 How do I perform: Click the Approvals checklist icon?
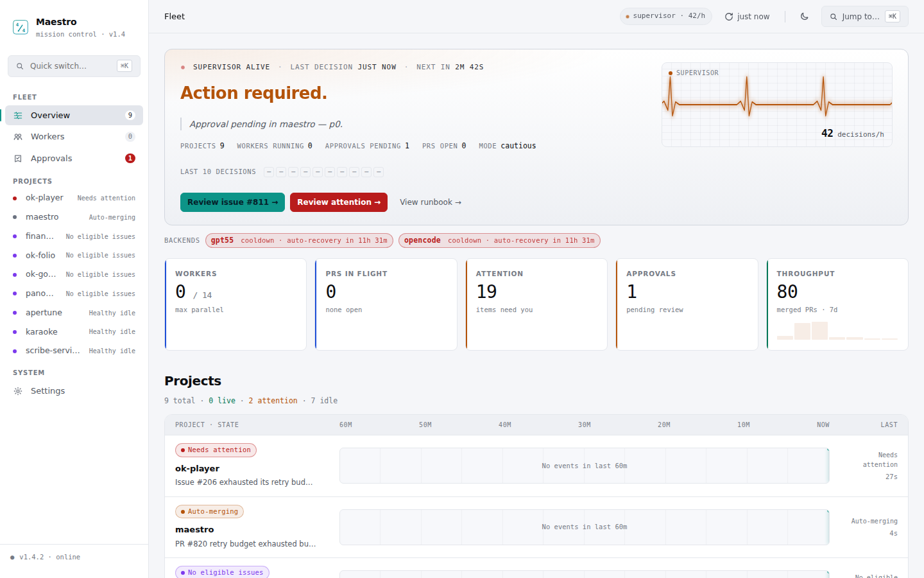[x=18, y=159]
